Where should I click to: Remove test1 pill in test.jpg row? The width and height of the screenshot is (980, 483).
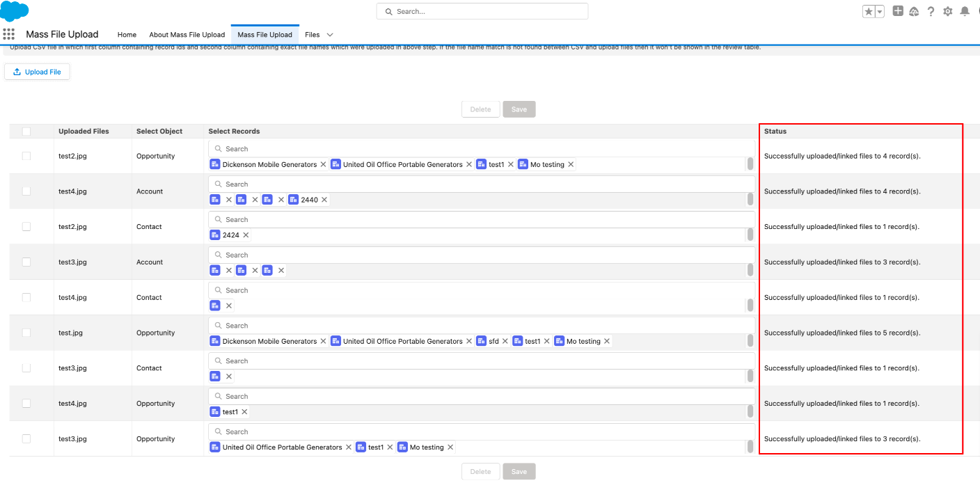pos(547,342)
